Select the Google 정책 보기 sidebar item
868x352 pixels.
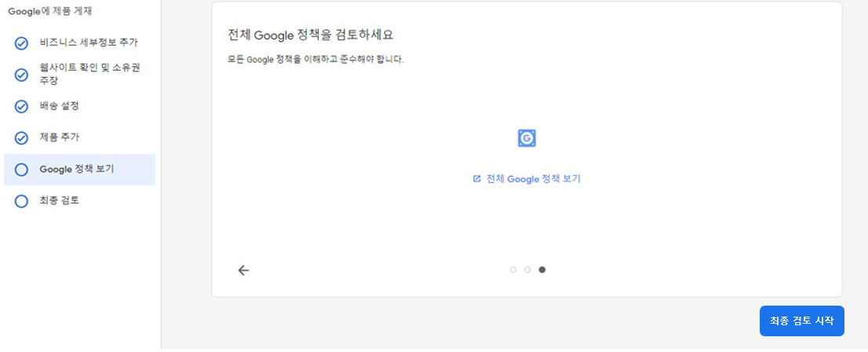click(x=77, y=170)
